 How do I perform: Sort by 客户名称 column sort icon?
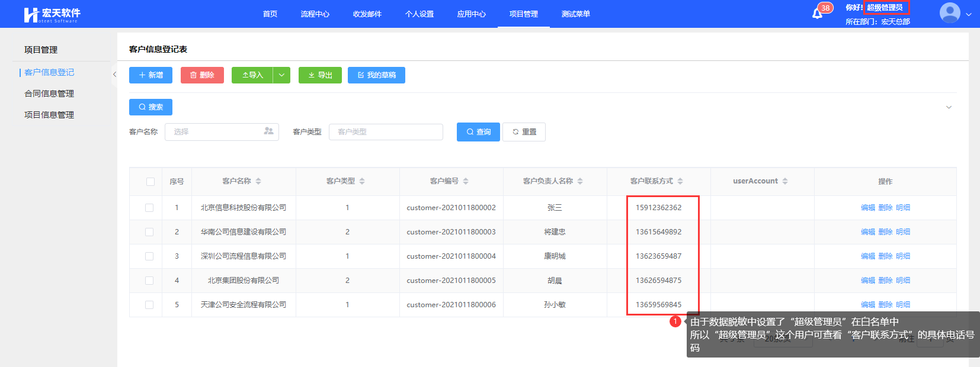click(258, 181)
